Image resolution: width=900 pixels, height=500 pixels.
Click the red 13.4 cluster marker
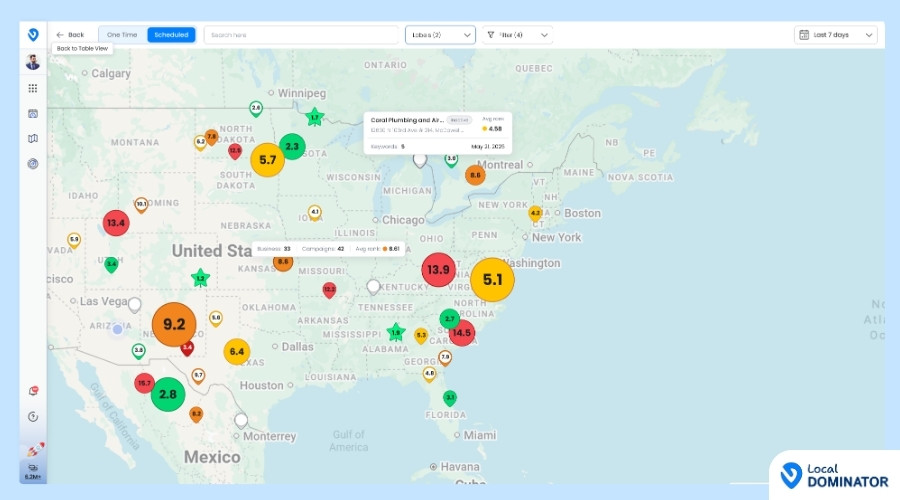[x=116, y=223]
